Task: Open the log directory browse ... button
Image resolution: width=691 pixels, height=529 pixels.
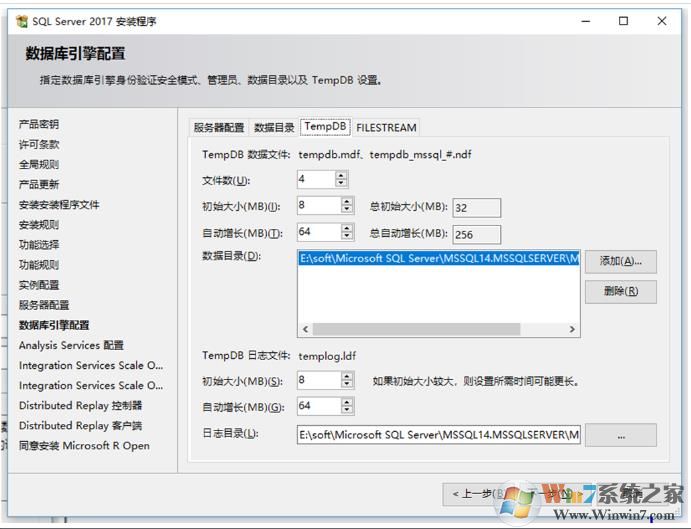Action: (620, 436)
